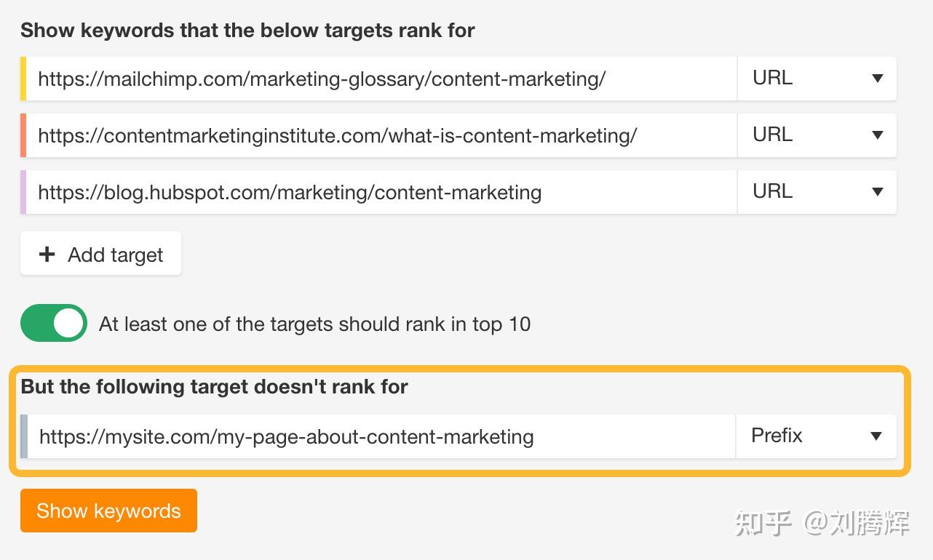Click the Zhihu logo watermark
The width and height of the screenshot is (933, 560).
coord(763,523)
